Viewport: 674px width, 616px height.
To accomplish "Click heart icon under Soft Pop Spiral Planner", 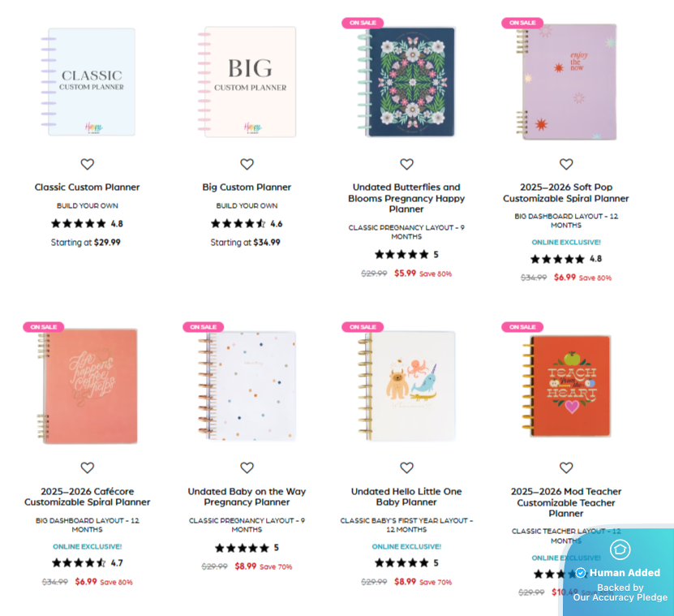I will click(566, 164).
